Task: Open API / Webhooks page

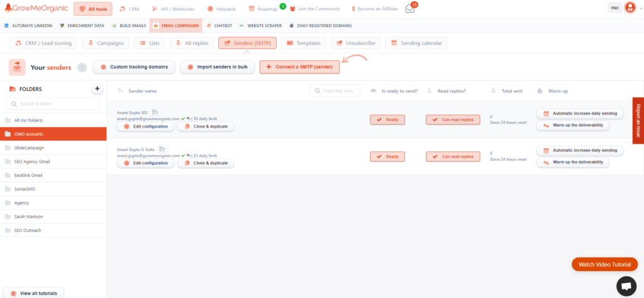Action: (x=173, y=9)
